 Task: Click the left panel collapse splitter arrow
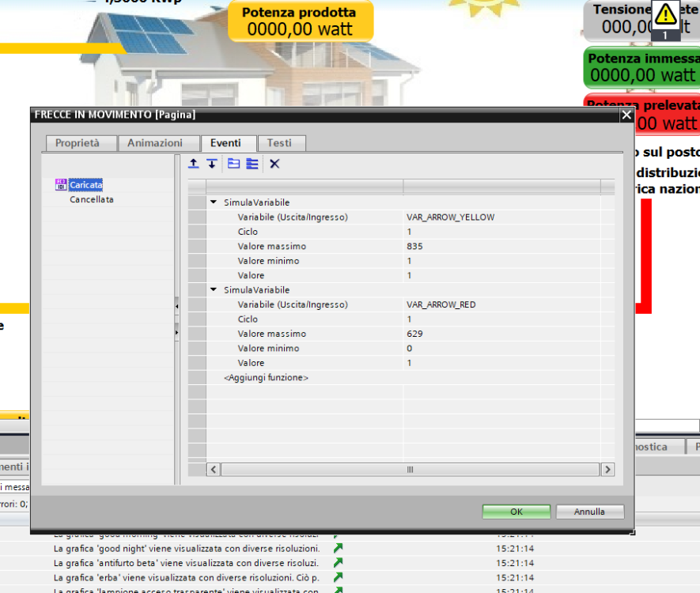click(177, 305)
